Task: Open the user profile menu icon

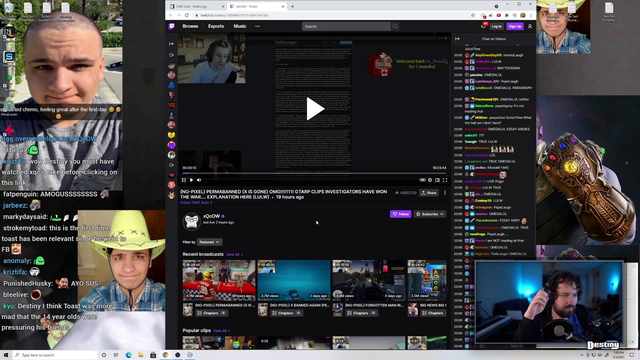Action: tap(530, 27)
